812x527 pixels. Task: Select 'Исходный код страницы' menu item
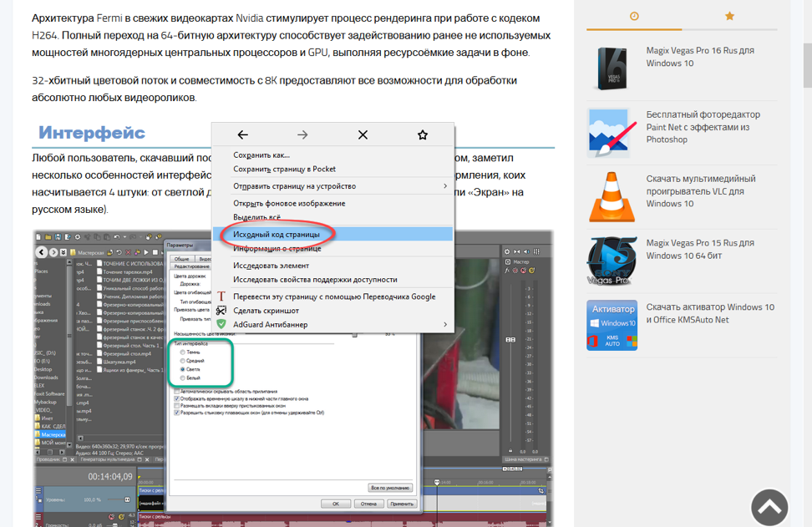click(x=332, y=234)
